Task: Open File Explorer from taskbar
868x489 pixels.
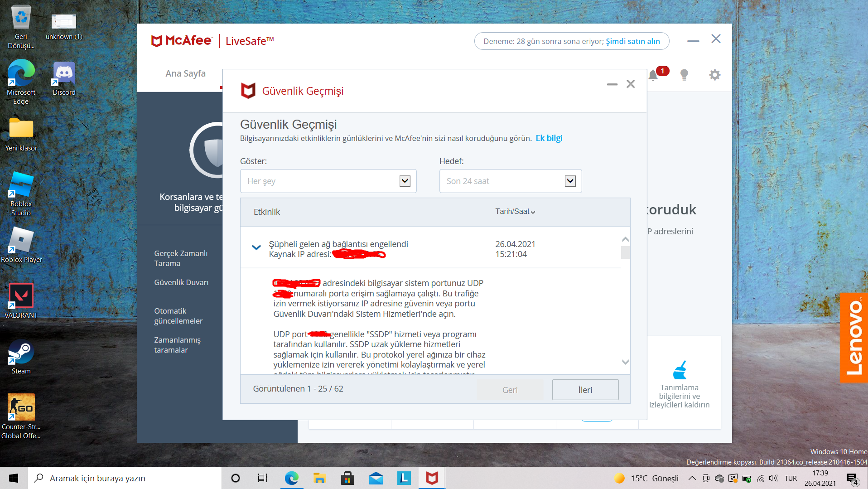Action: coord(319,478)
